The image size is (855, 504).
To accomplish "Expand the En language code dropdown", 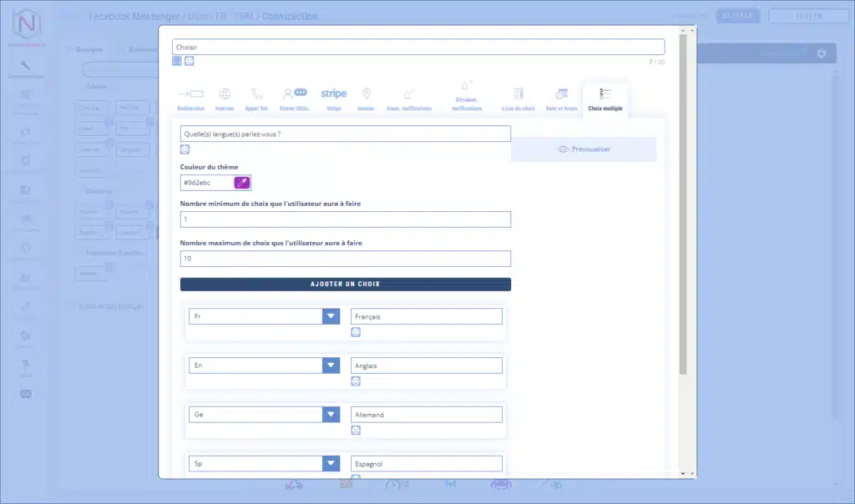I will [331, 365].
